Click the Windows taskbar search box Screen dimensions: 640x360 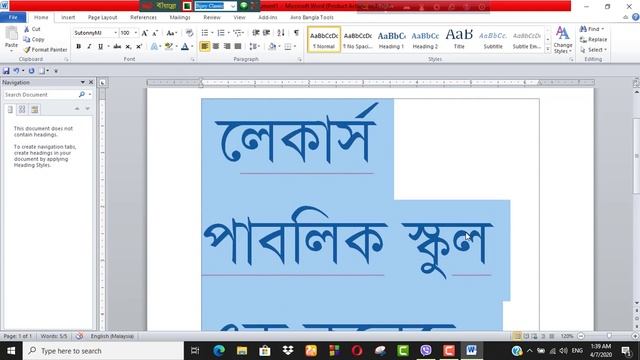(103, 351)
